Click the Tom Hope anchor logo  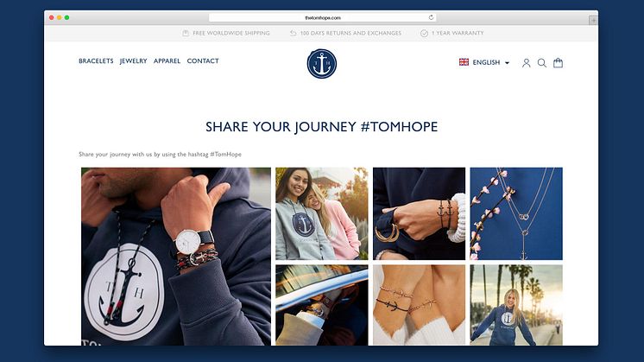322,64
